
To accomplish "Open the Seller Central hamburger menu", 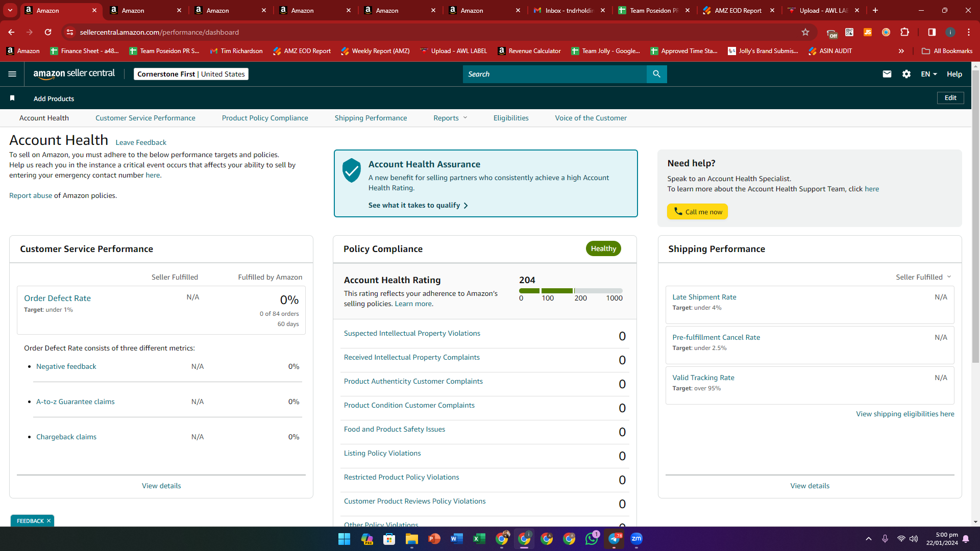I will (x=12, y=74).
